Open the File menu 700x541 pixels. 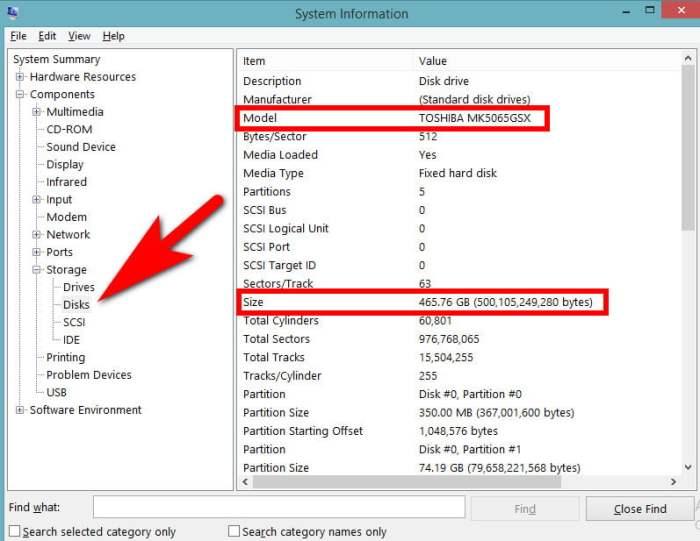coord(18,36)
